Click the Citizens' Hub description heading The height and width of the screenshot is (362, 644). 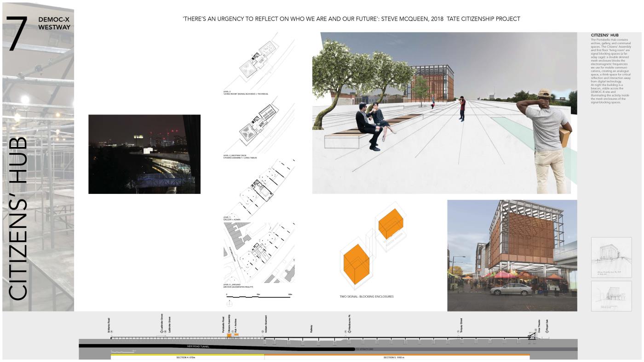tap(604, 35)
